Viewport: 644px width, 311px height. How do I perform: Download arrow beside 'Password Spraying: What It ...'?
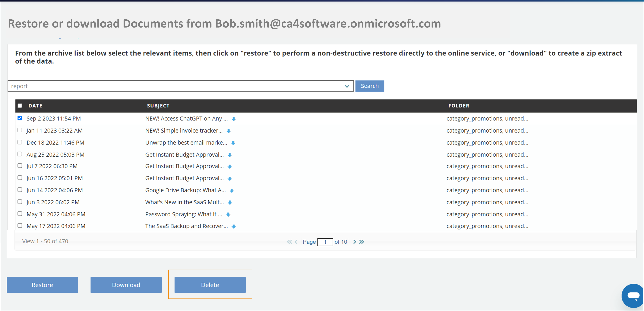point(228,215)
